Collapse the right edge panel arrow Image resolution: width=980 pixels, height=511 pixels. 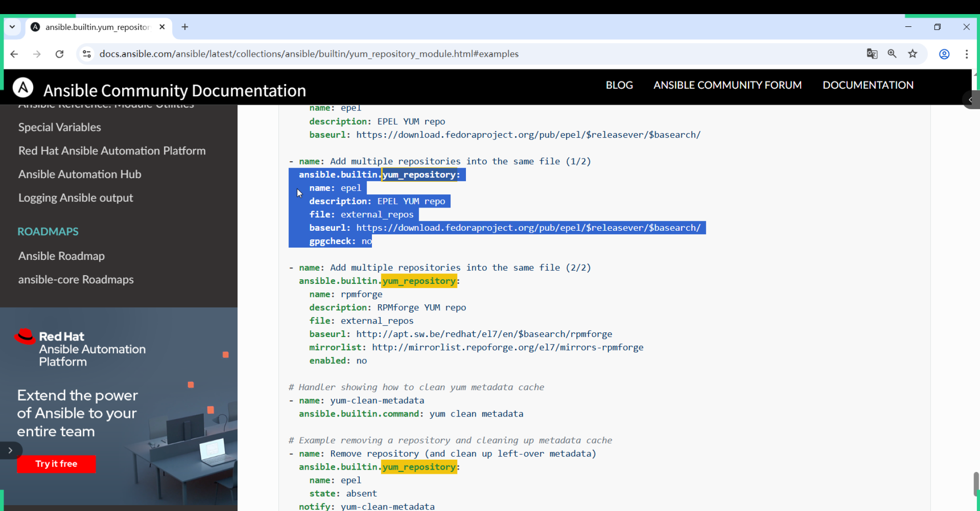[970, 99]
